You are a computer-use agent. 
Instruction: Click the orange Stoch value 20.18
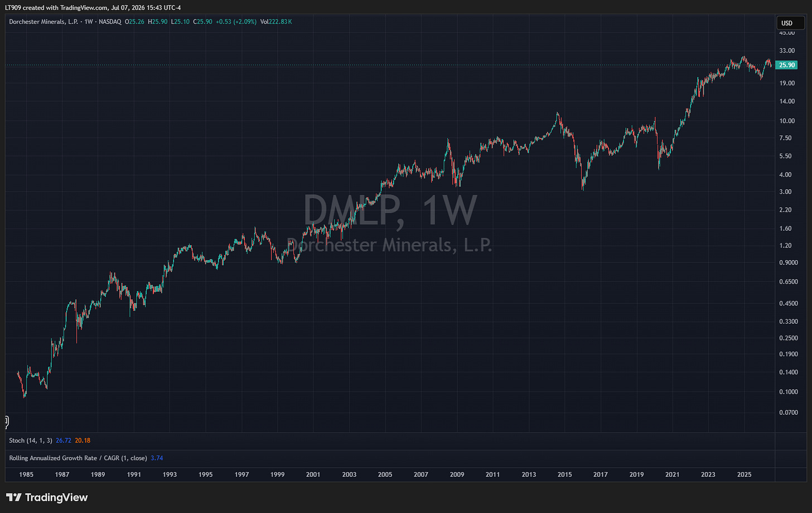pyautogui.click(x=83, y=440)
